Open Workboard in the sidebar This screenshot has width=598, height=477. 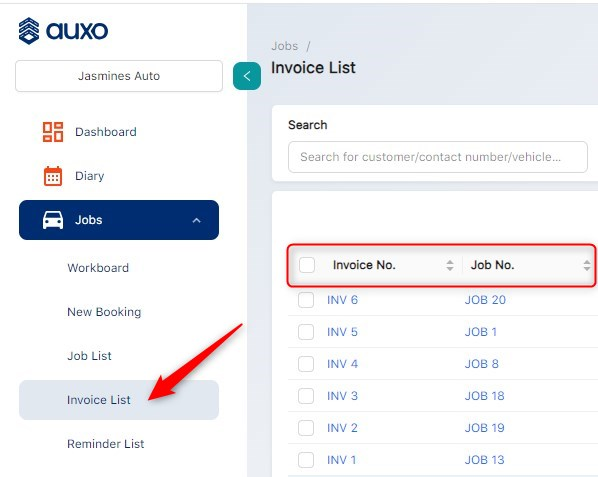pos(98,268)
